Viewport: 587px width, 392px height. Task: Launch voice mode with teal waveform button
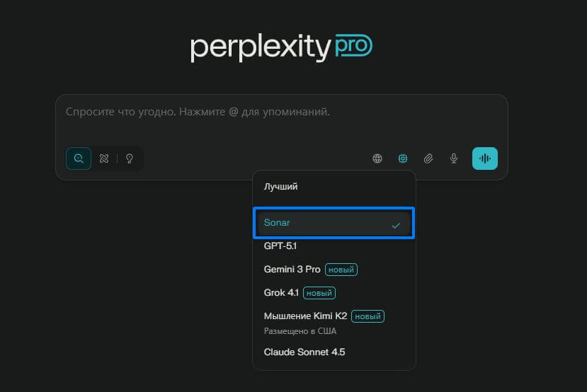[x=485, y=158]
